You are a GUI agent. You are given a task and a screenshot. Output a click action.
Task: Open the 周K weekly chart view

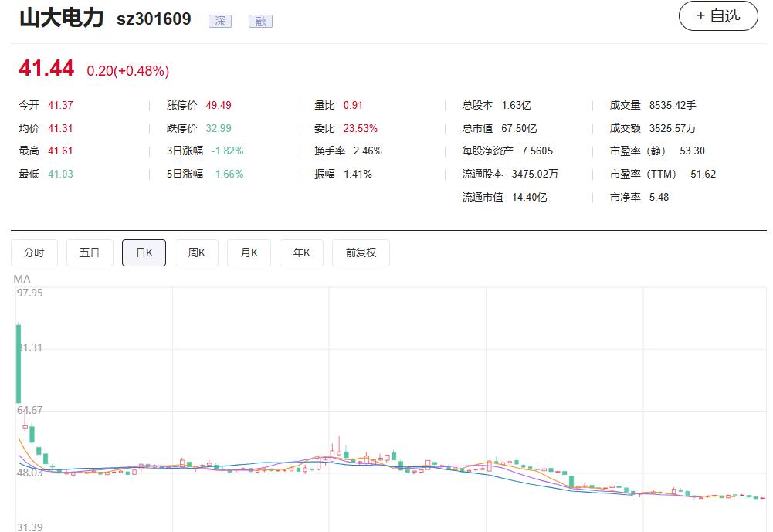[196, 252]
